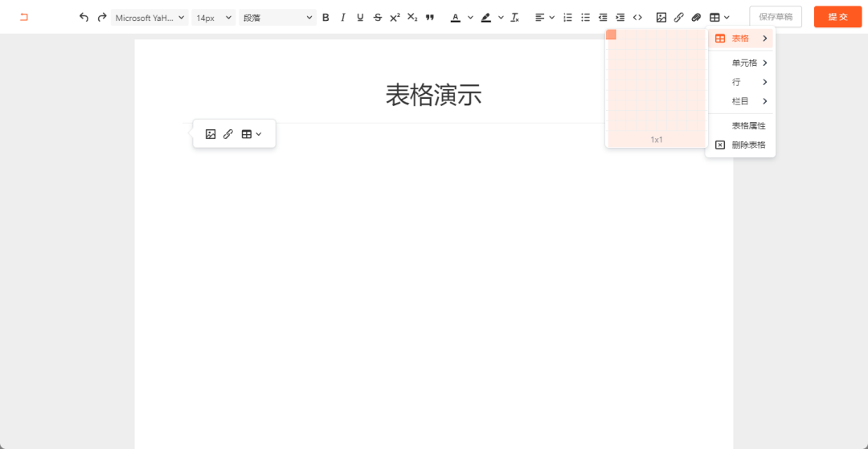Viewport: 868px width, 449px height.
Task: Pick the 1x1 cell in table grid
Action: (611, 35)
